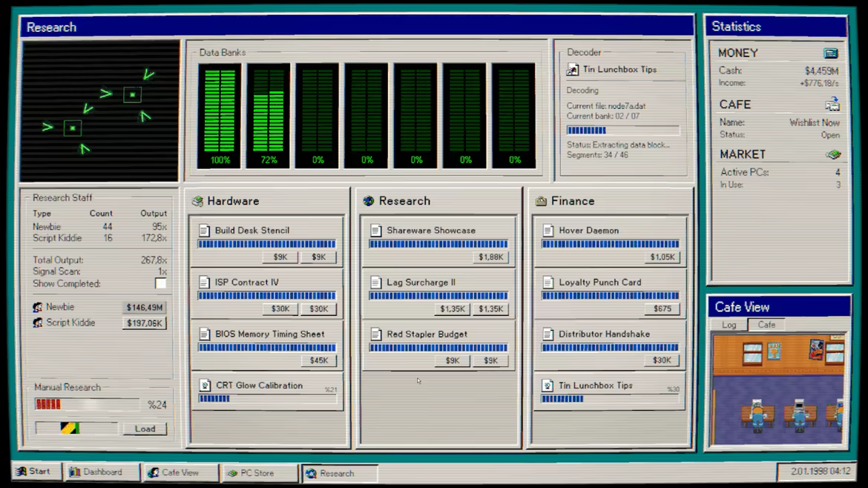Hire a Newbie for $146,49M
Viewport: 868px width, 488px height.
click(x=144, y=307)
